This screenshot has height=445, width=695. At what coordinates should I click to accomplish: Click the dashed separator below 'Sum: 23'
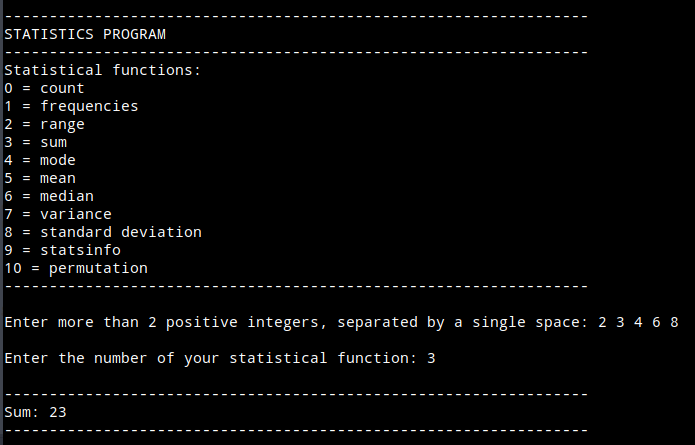(x=296, y=430)
